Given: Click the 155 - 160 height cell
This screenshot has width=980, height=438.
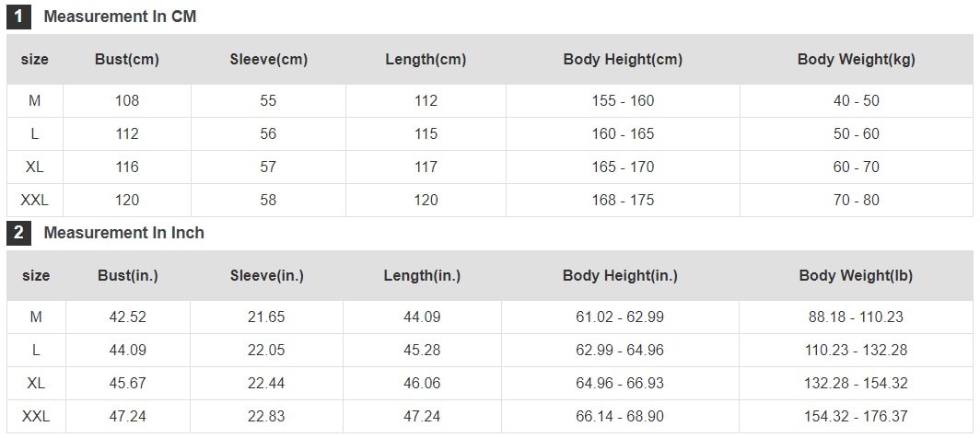Looking at the screenshot, I should (x=623, y=100).
